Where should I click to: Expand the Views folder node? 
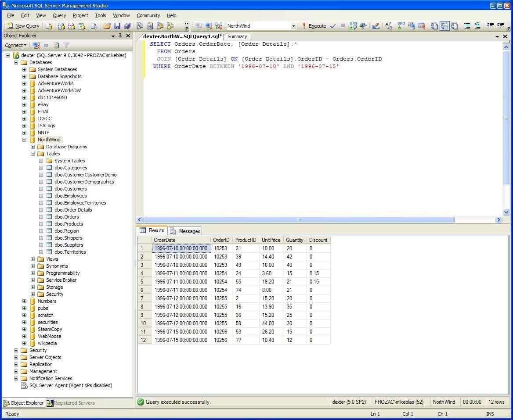pyautogui.click(x=33, y=259)
